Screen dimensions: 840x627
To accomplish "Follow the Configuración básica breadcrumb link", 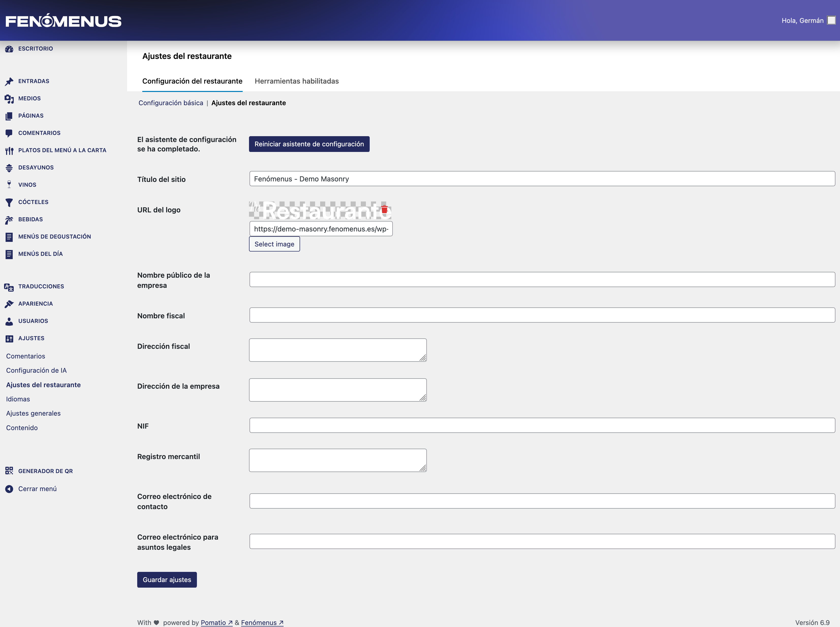I will point(170,103).
